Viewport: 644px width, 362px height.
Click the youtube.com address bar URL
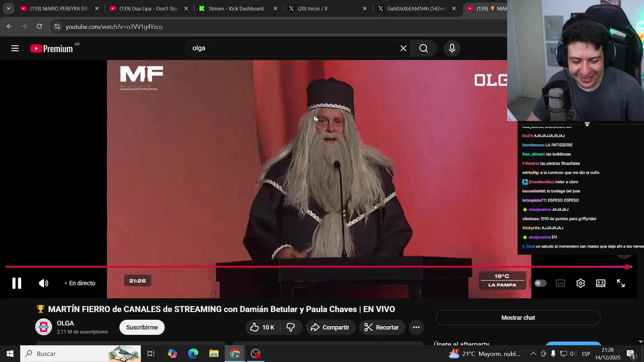pyautogui.click(x=114, y=27)
